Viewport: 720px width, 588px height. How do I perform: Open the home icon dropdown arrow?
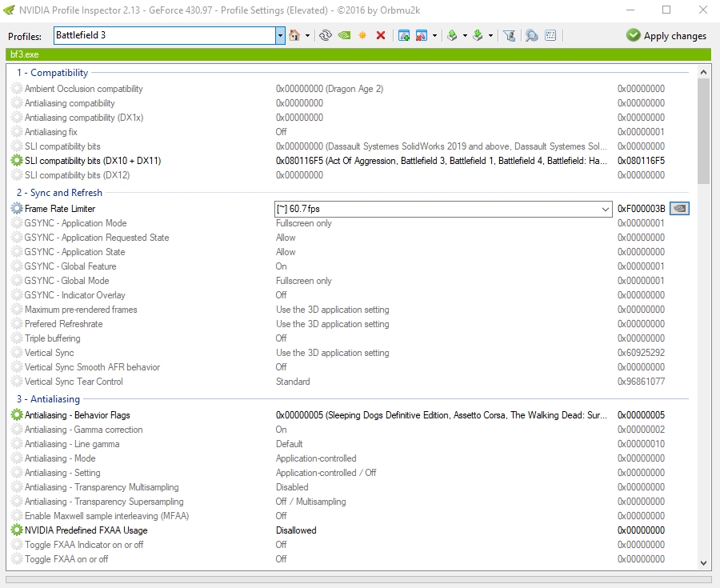click(x=307, y=35)
